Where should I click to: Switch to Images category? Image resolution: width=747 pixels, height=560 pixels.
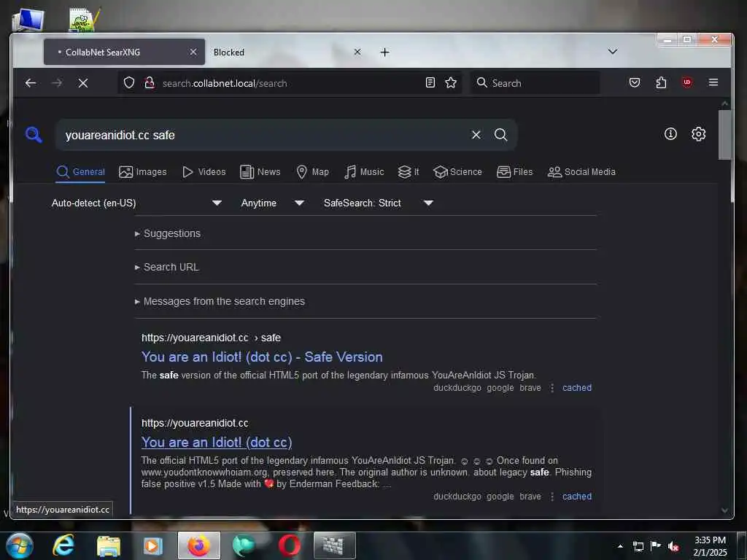point(142,172)
